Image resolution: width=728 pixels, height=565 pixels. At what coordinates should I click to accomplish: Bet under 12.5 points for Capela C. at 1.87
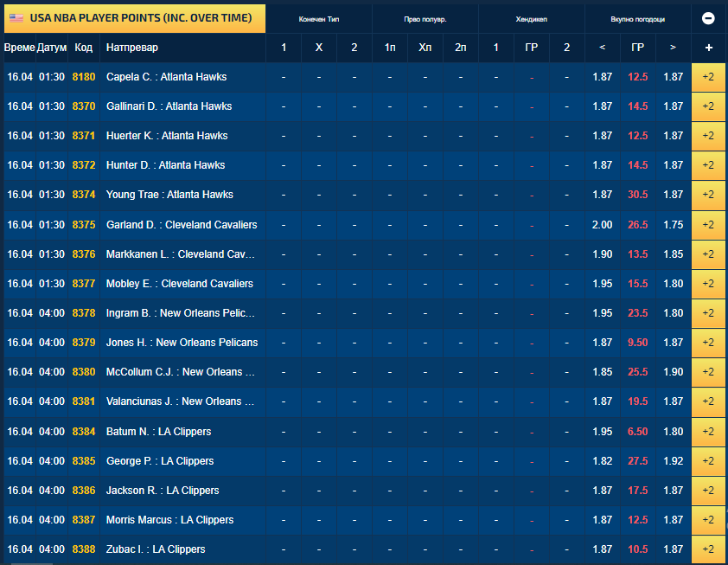click(602, 77)
